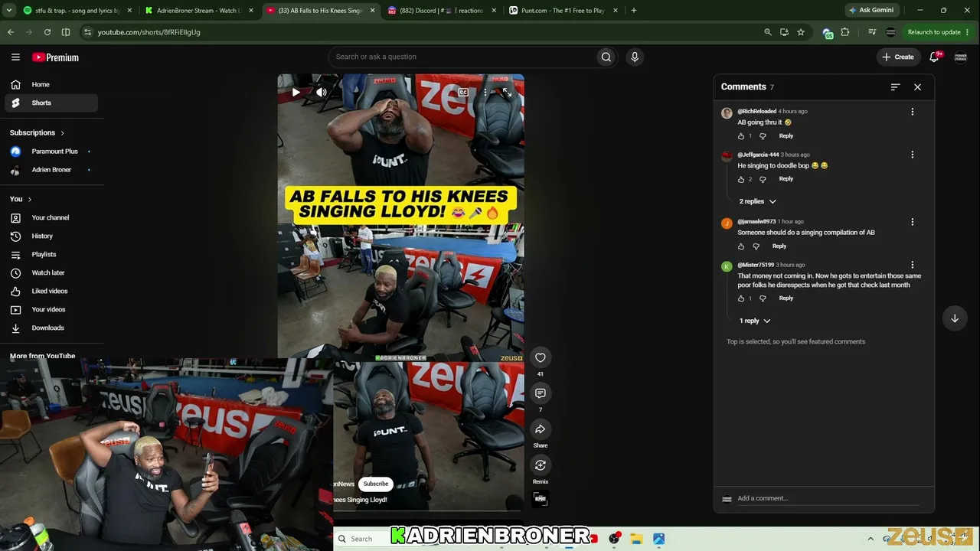
Task: Expand the You section
Action: tap(21, 199)
